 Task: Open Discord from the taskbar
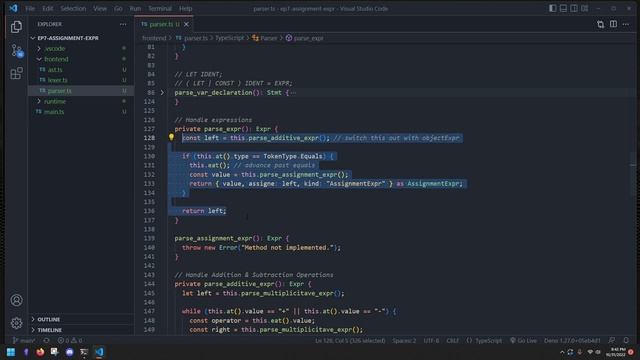69,352
